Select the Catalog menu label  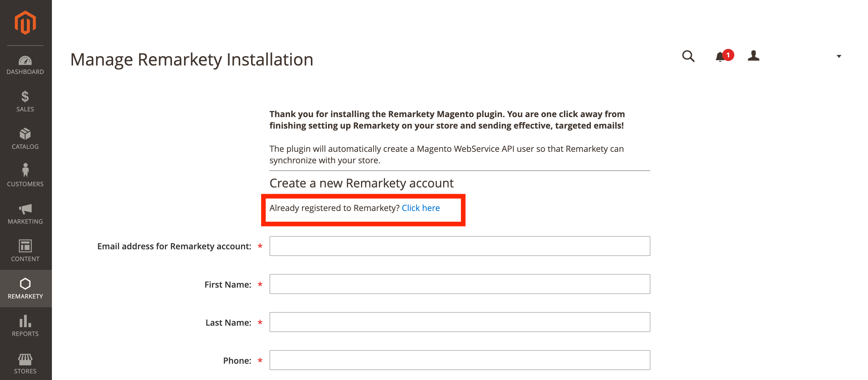pos(25,147)
